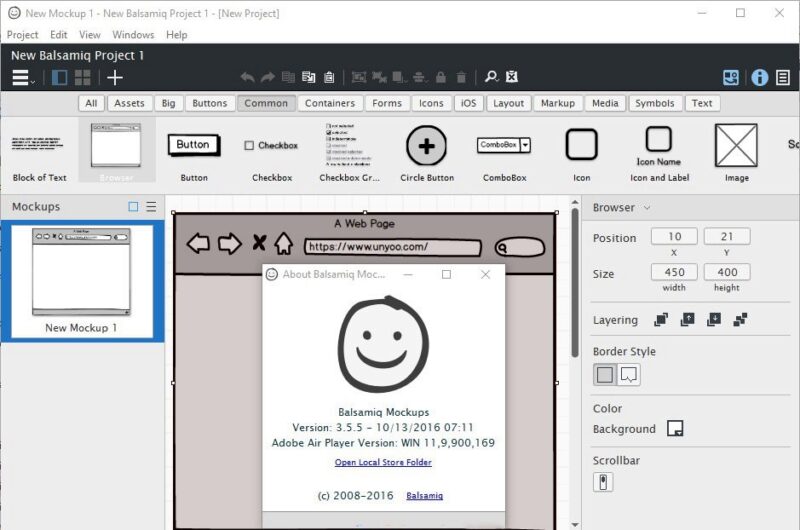Switch Mockups panel to thumbnail view
Screen dimensions: 800x530
click(x=133, y=207)
